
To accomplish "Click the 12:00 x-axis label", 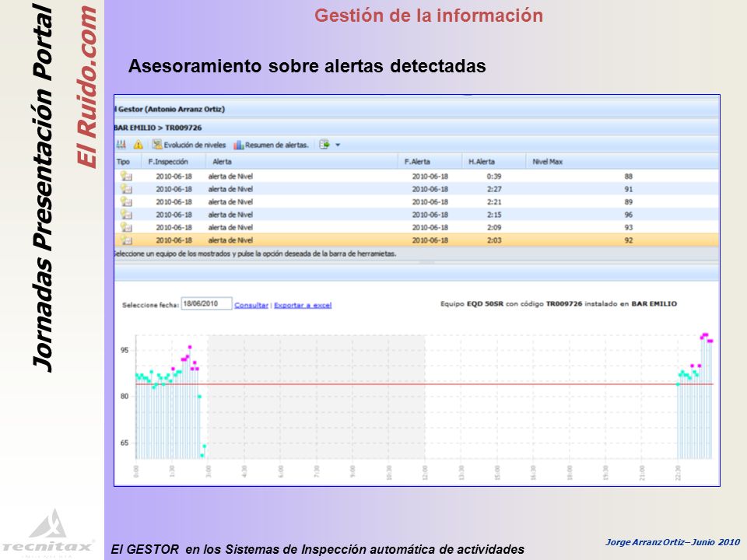I will (x=425, y=473).
